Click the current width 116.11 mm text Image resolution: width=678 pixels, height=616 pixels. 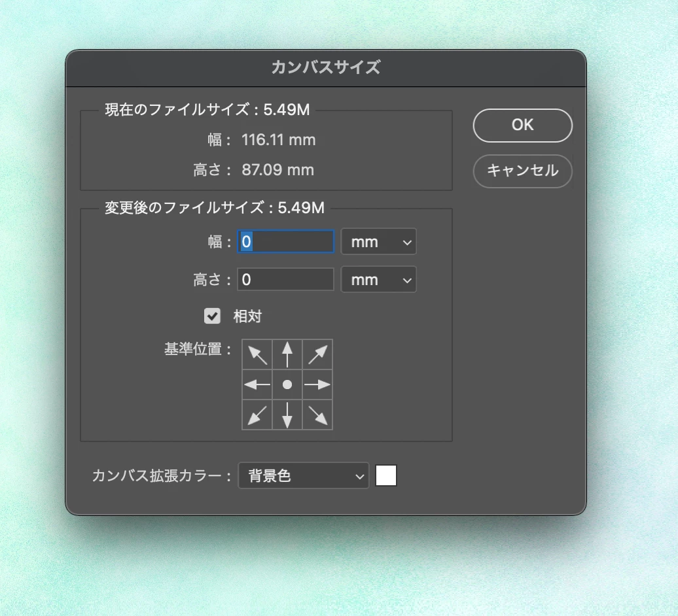point(279,140)
